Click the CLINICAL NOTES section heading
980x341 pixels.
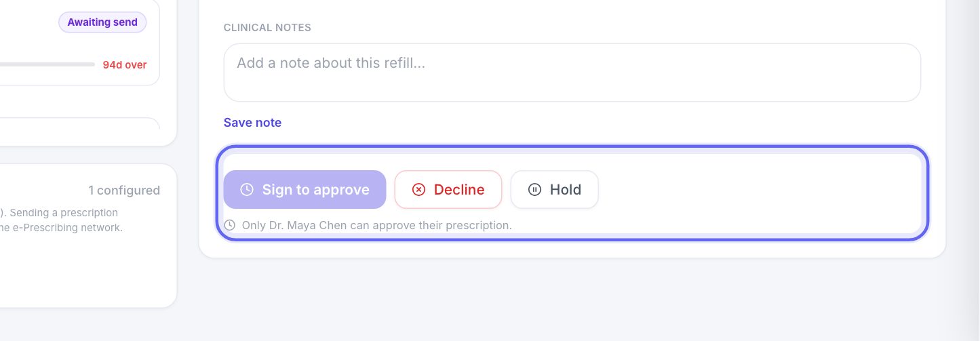click(x=267, y=28)
